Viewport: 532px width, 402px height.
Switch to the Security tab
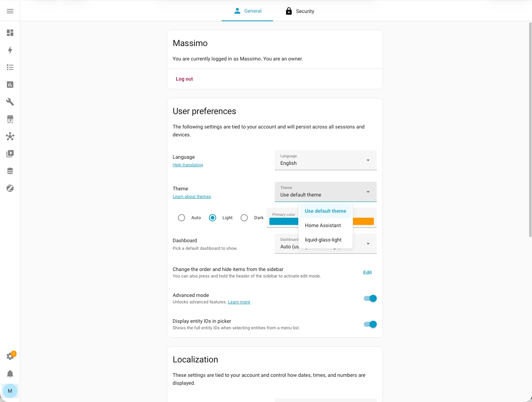click(x=299, y=11)
